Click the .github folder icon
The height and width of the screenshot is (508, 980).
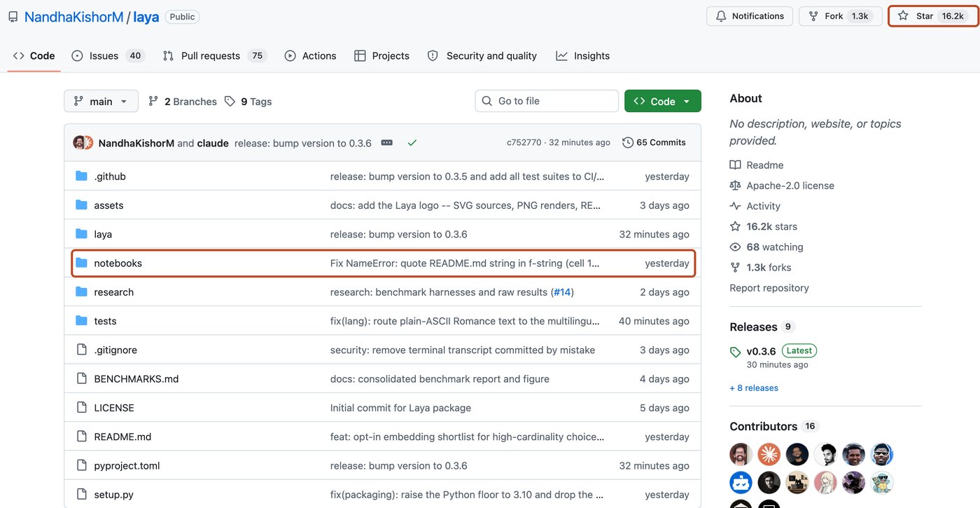[81, 177]
